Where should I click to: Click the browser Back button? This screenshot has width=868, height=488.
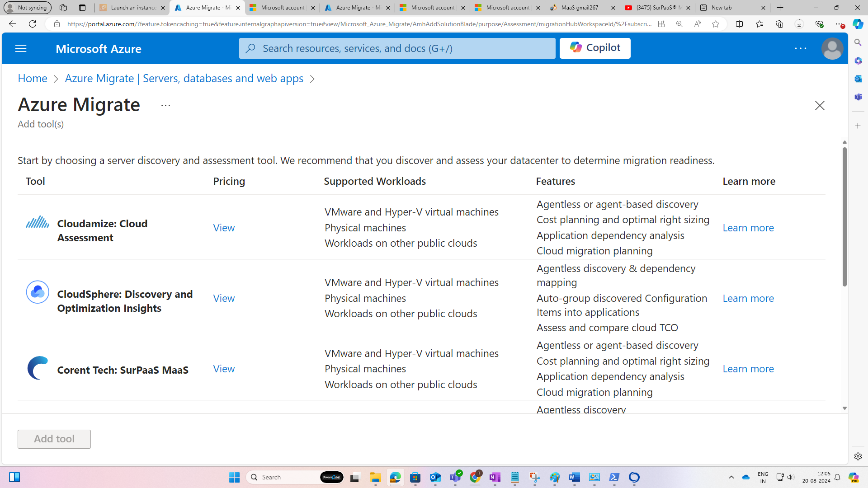12,24
